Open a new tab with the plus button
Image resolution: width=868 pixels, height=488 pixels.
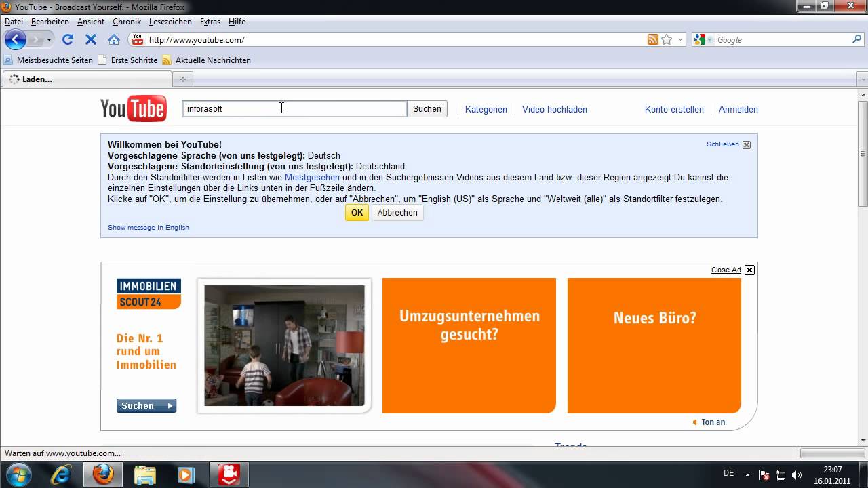tap(182, 79)
